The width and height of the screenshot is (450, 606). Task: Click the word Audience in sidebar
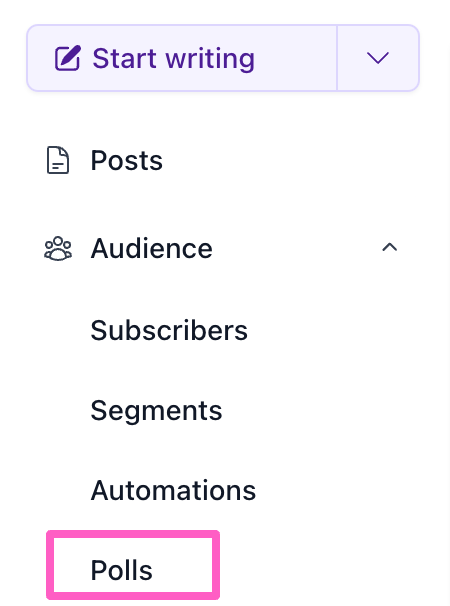tap(152, 248)
